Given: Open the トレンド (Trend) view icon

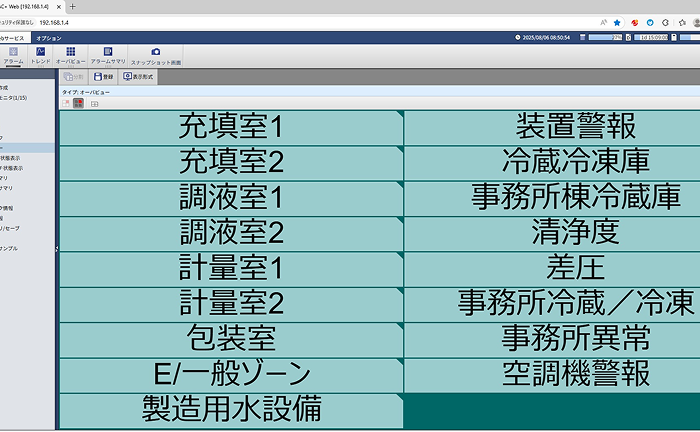Looking at the screenshot, I should (x=41, y=54).
